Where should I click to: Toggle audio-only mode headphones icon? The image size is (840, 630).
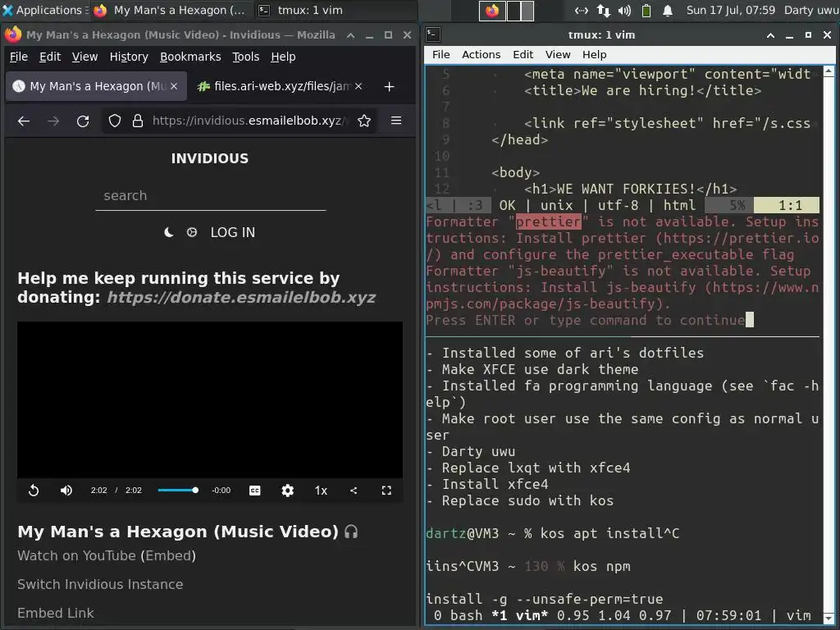click(x=351, y=532)
